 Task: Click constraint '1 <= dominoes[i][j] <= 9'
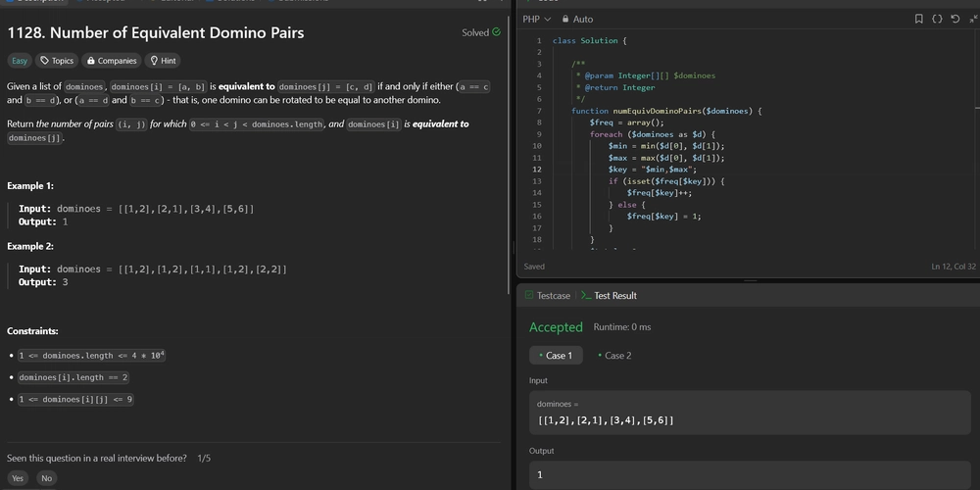pyautogui.click(x=75, y=400)
